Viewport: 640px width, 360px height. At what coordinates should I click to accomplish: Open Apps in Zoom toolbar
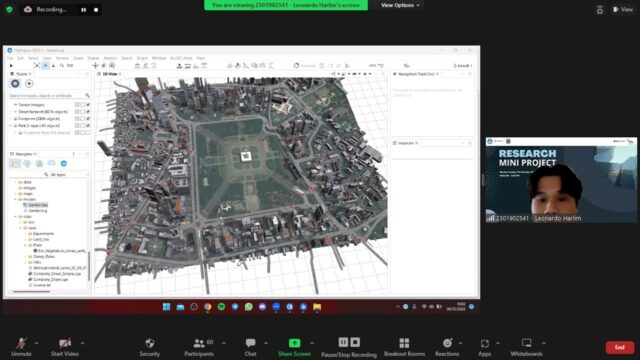[484, 347]
